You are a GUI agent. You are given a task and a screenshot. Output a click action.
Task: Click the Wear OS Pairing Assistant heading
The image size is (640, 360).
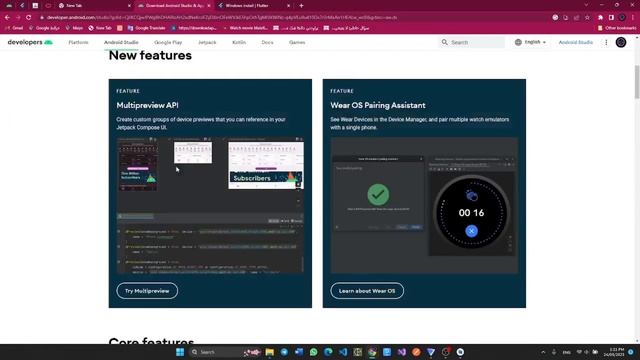pos(378,105)
